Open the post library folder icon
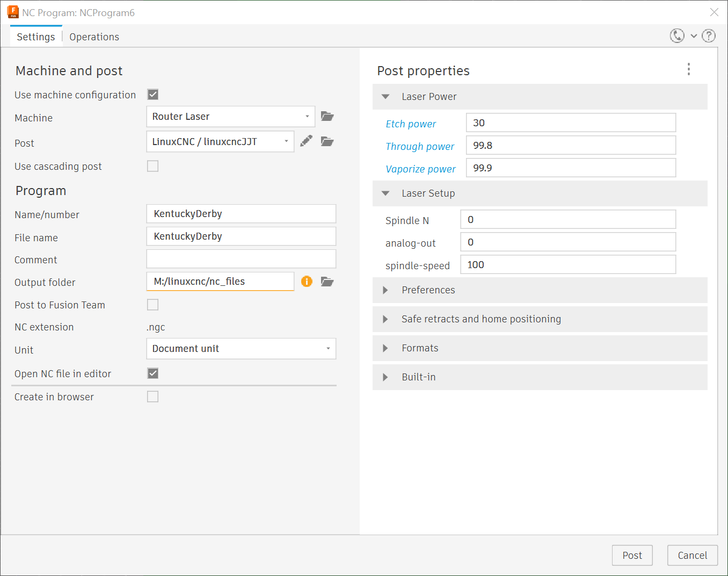The width and height of the screenshot is (728, 576). coord(327,141)
